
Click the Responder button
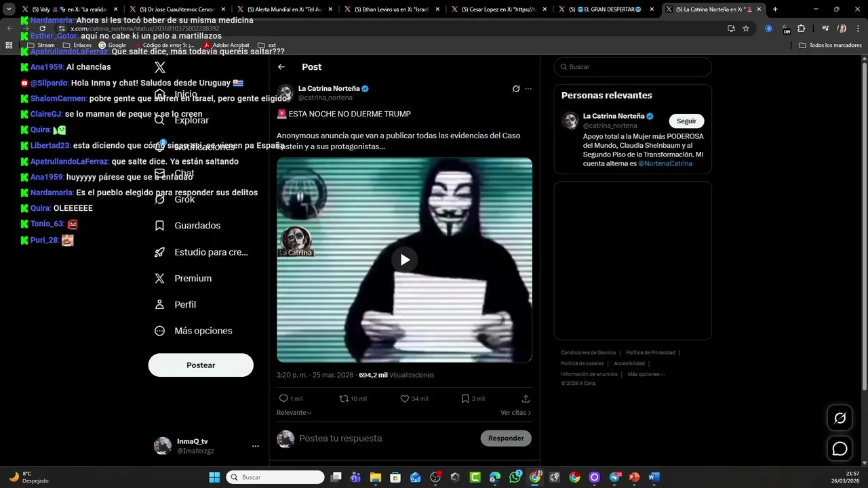(506, 439)
